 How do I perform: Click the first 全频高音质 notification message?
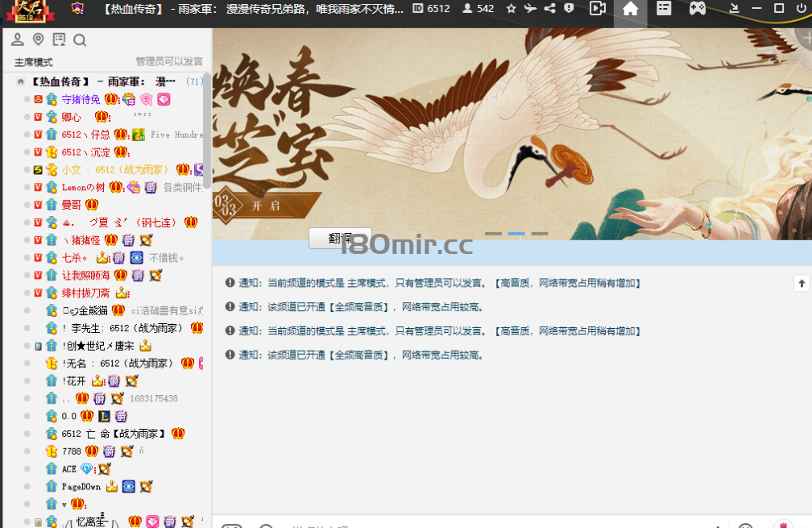(354, 307)
